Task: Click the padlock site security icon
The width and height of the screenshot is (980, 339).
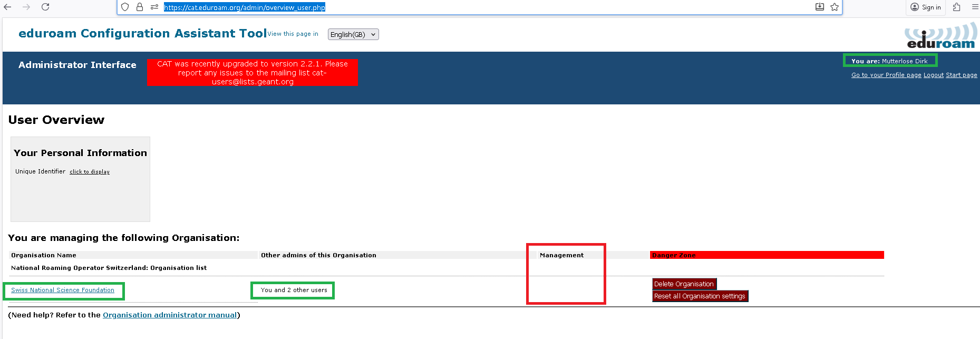Action: point(140,7)
